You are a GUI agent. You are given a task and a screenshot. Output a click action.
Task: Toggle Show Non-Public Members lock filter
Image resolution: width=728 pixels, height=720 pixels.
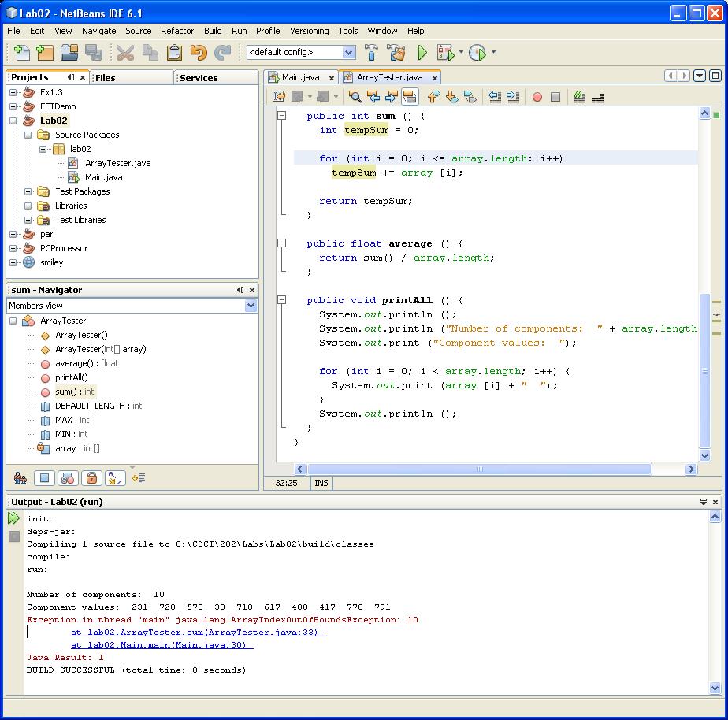tap(91, 477)
